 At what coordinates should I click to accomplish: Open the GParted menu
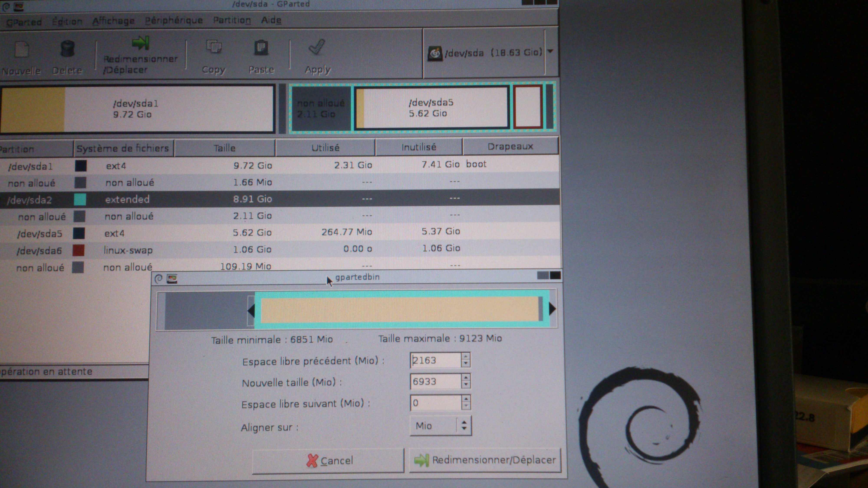tap(24, 22)
